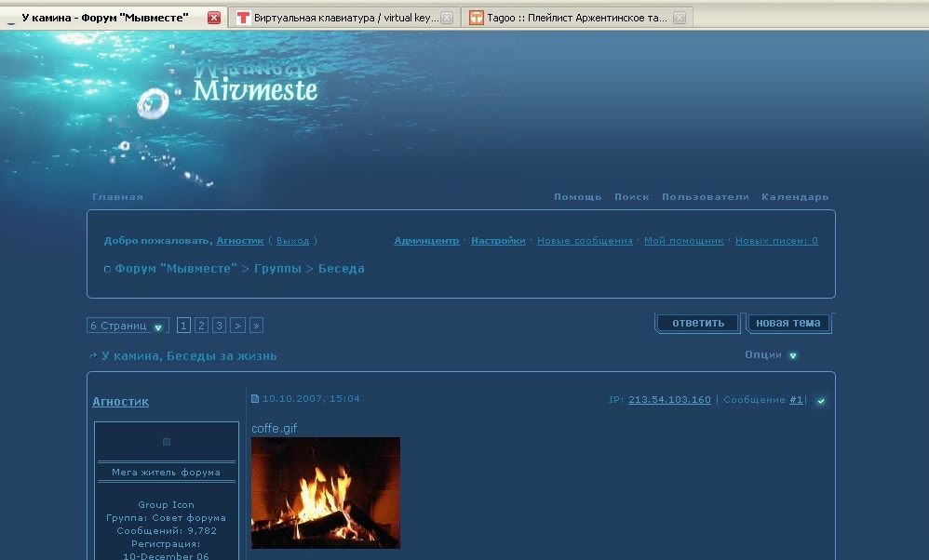The image size is (929, 560).
Task: Open the Поиск menu item
Action: point(631,197)
